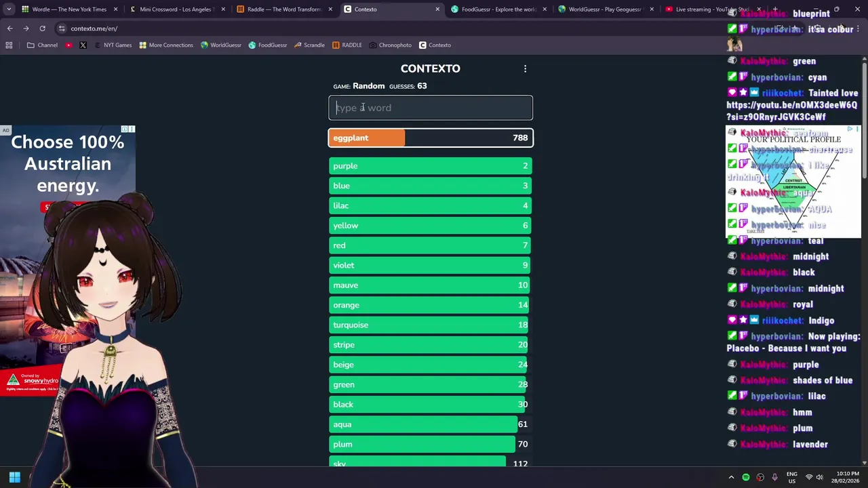Open the X (Twitter) bookmark icon
This screenshot has width=868, height=488.
pos(83,45)
